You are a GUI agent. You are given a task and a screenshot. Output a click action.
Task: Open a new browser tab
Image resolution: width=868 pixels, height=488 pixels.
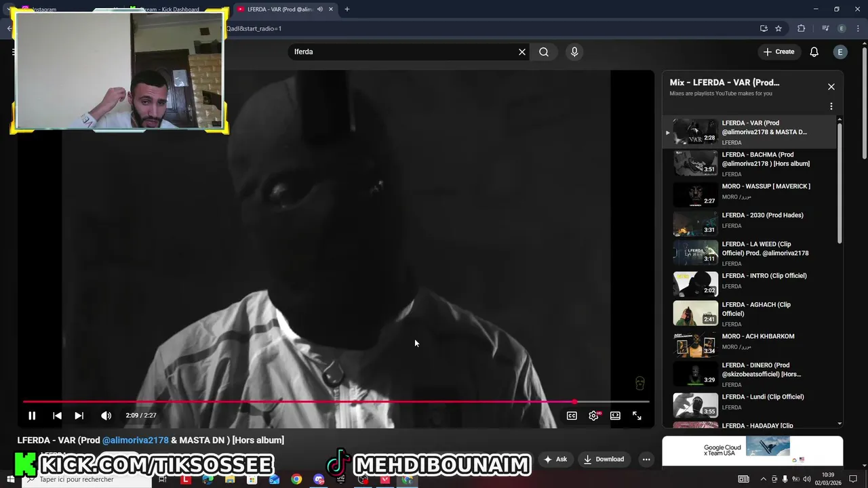347,9
